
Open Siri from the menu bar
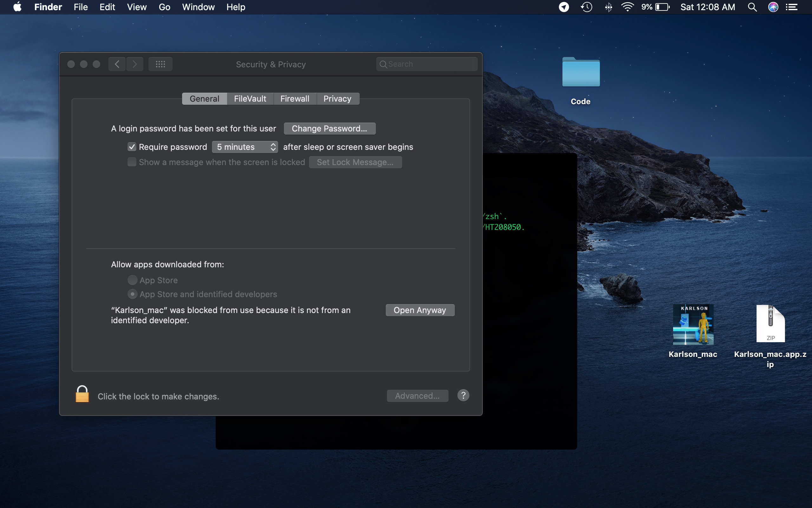773,7
